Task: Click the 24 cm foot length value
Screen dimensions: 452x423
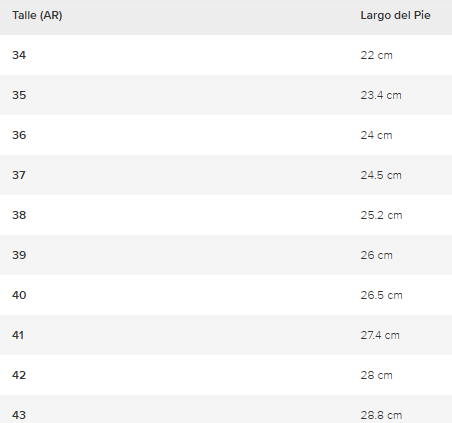Action: tap(376, 135)
